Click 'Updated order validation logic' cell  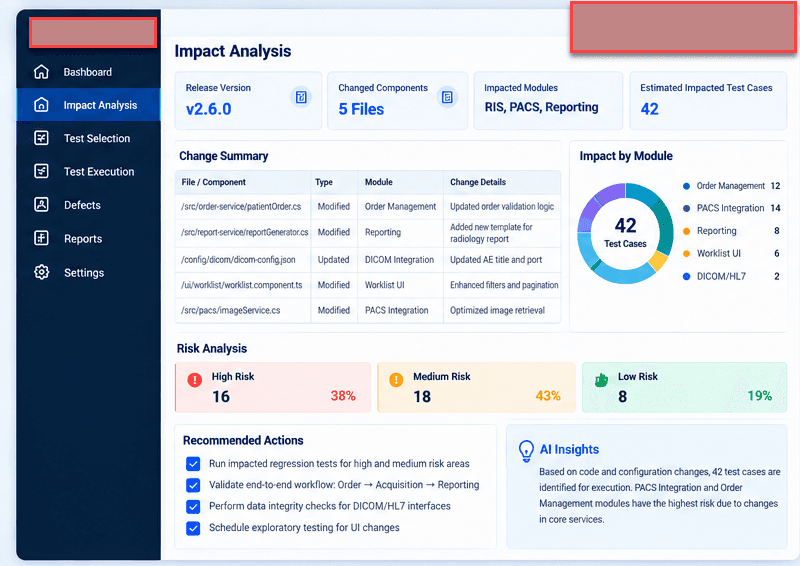tap(502, 207)
